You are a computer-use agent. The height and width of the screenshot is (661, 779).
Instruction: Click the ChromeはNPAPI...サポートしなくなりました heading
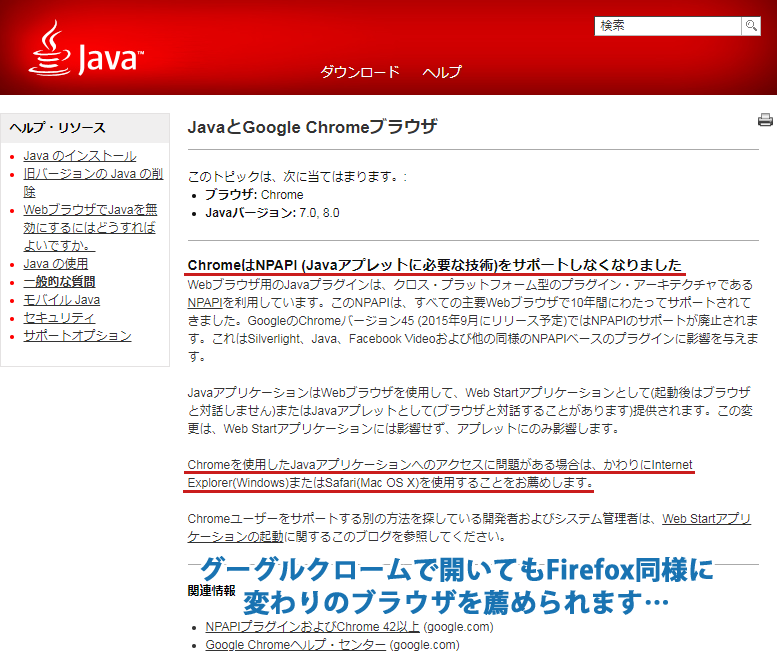(x=435, y=265)
